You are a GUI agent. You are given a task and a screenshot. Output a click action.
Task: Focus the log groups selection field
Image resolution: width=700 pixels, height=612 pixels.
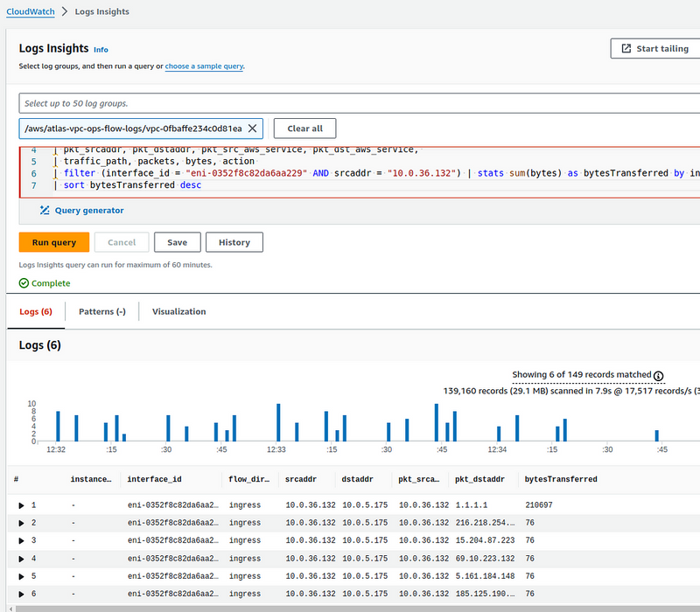pyautogui.click(x=350, y=103)
